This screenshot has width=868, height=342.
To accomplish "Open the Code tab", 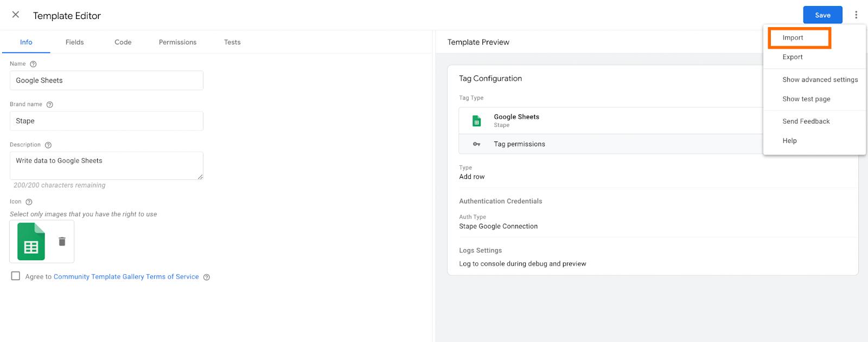I will point(123,42).
